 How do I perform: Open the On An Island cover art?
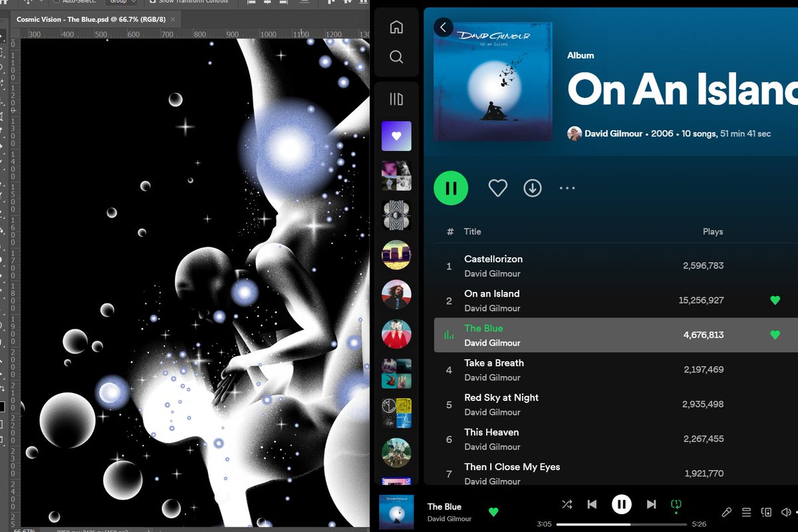click(x=493, y=82)
